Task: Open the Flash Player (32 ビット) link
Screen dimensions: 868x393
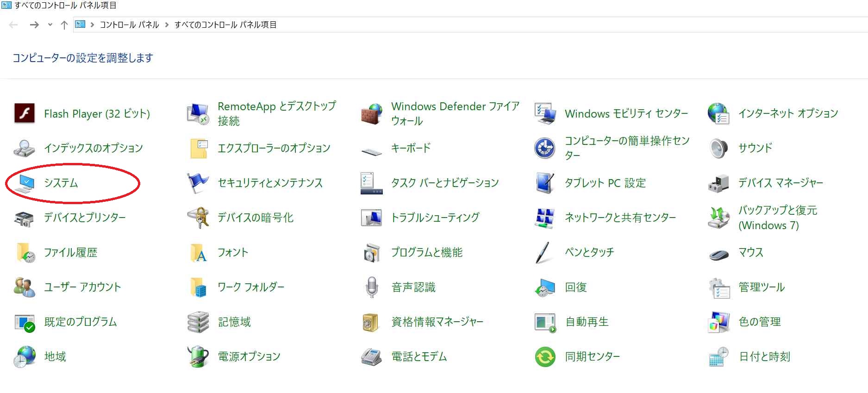Action: click(x=97, y=114)
